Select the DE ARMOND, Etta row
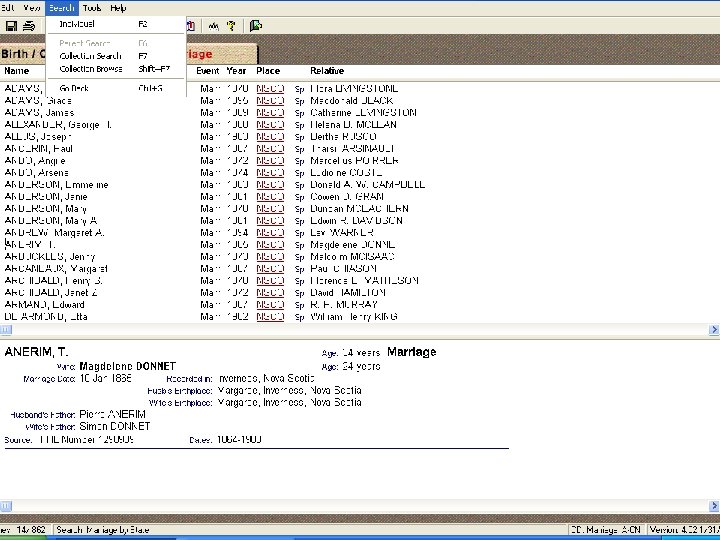This screenshot has height=540, width=720. 46,317
